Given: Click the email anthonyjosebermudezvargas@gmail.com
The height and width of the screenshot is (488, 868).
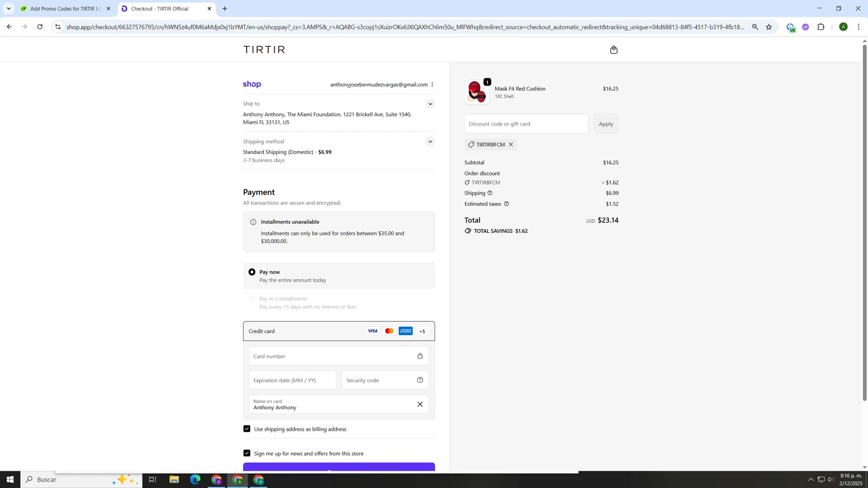Looking at the screenshot, I should pyautogui.click(x=379, y=84).
